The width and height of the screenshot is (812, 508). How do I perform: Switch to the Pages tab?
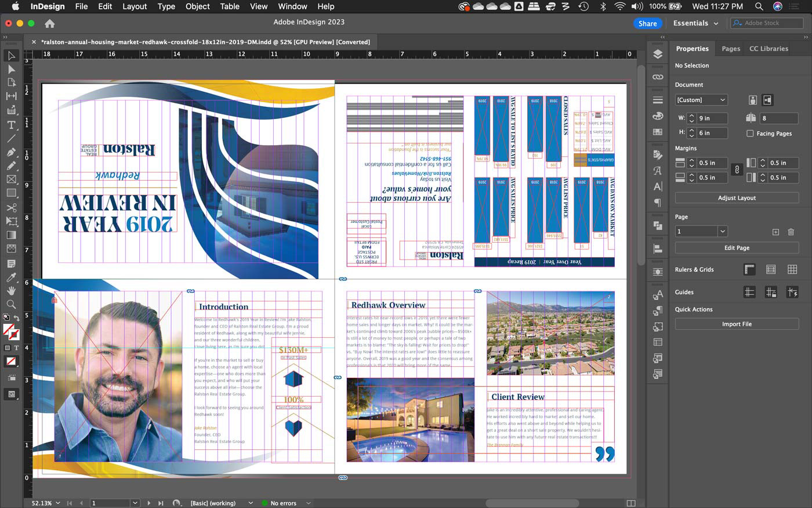click(x=731, y=49)
